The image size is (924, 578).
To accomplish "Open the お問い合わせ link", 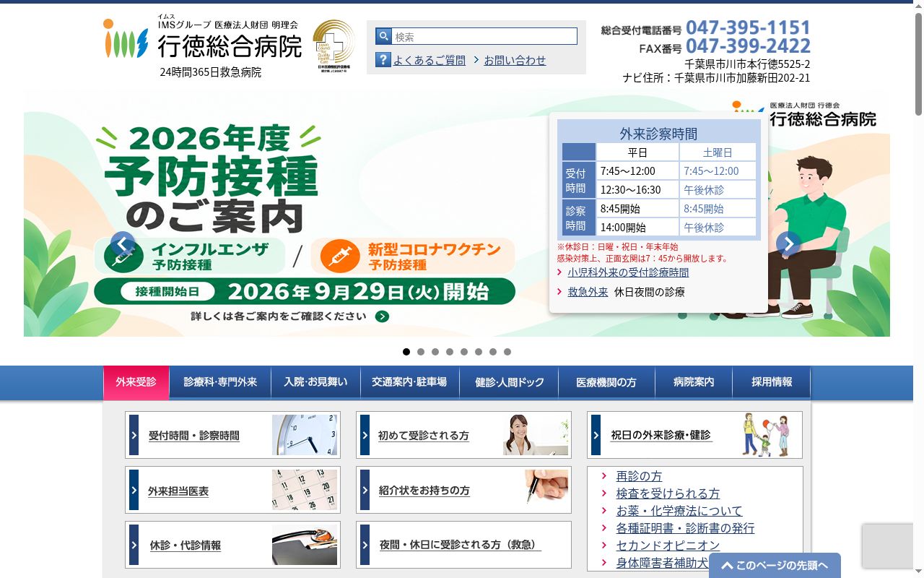I will 515,61.
